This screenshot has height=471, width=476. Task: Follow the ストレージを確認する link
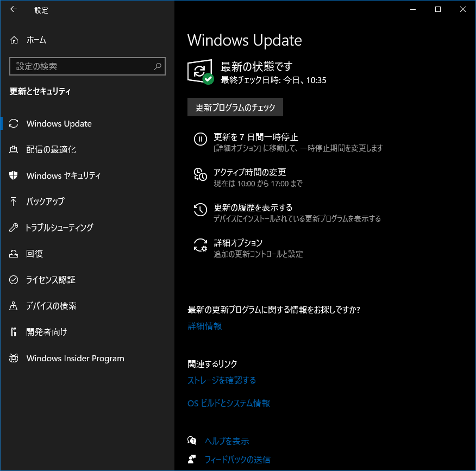pos(222,380)
